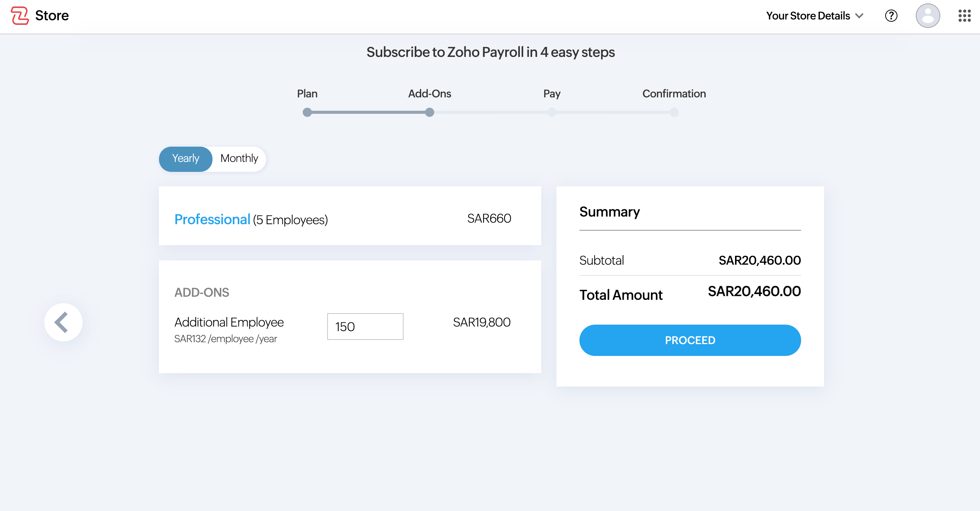Click the Additional Employee quantity field

coord(365,327)
